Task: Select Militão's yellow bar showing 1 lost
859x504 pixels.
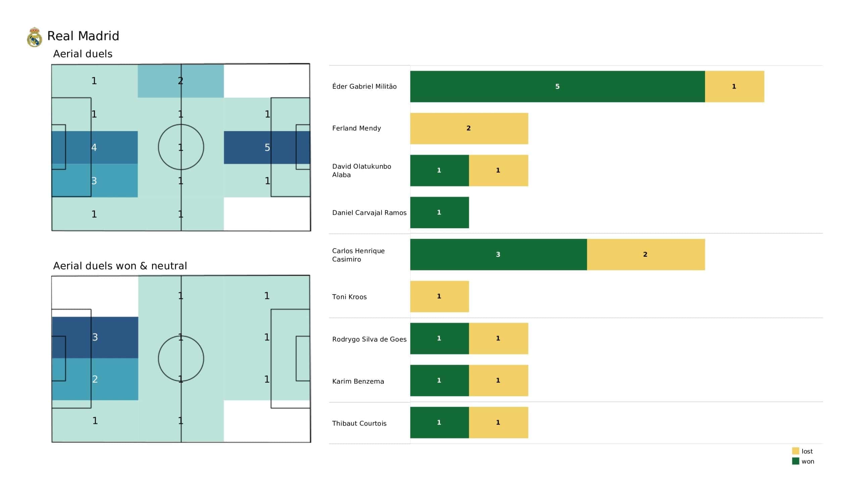Action: (x=734, y=86)
